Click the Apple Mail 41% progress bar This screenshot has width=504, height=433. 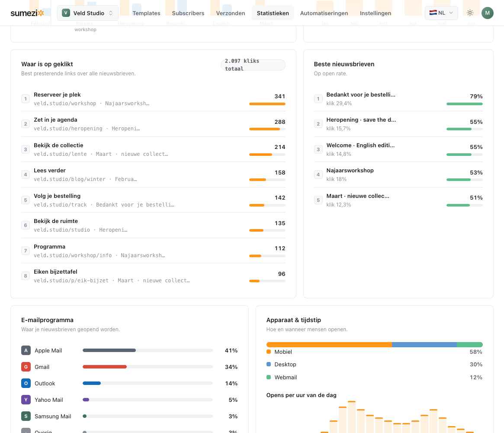[148, 350]
